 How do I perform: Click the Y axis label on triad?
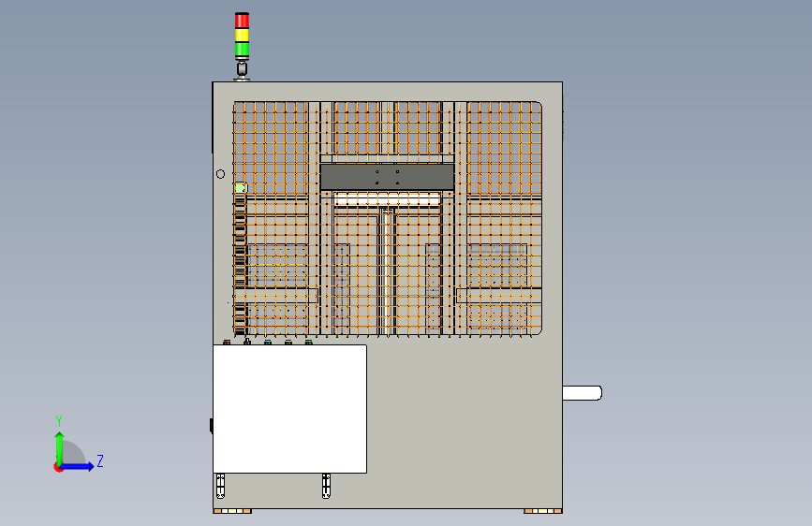[59, 421]
